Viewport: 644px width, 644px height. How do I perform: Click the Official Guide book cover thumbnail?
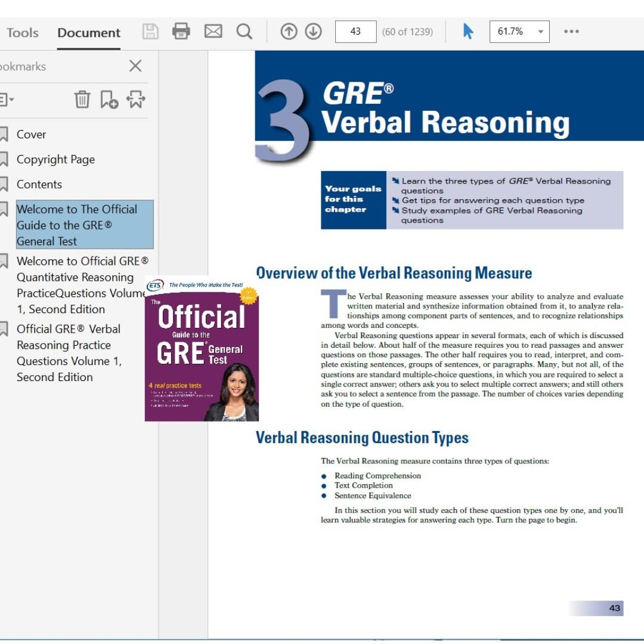[x=202, y=349]
